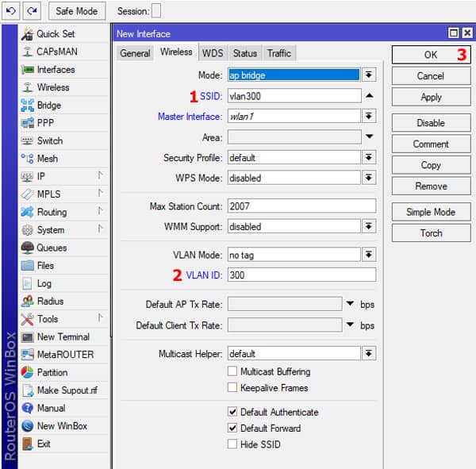Click the Torch button

tap(431, 233)
